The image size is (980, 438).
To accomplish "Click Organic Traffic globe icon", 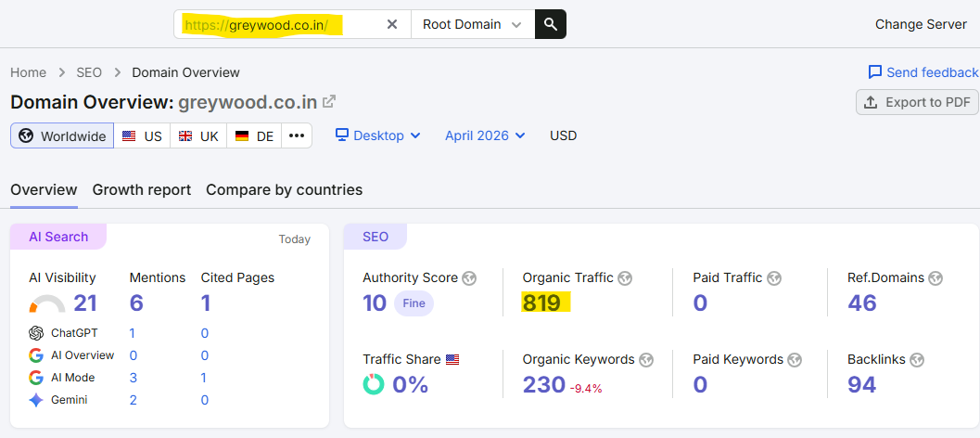I will click(x=624, y=278).
